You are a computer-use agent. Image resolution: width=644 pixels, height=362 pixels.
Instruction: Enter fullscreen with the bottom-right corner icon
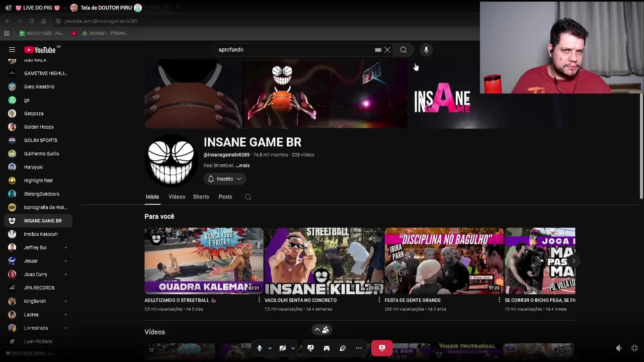(x=634, y=348)
